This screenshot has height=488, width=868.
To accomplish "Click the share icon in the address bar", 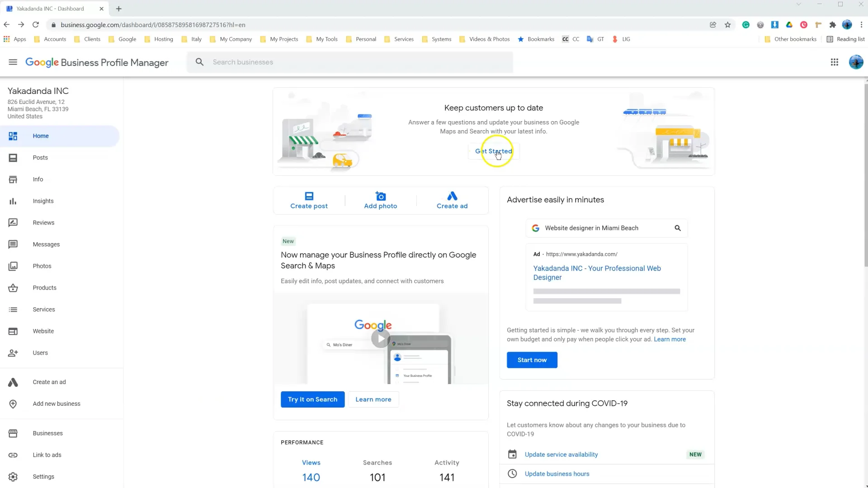I will [x=713, y=25].
